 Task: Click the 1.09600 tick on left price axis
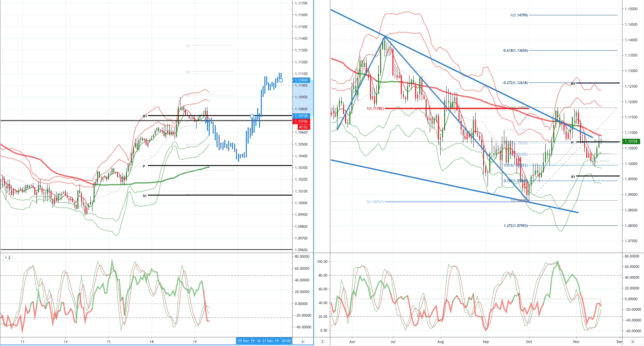(x=301, y=250)
